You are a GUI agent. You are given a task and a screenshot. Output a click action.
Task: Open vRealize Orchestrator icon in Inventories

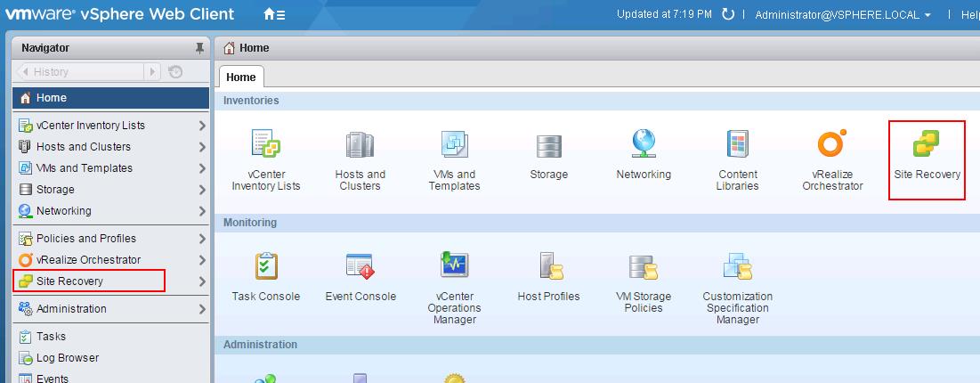832,143
